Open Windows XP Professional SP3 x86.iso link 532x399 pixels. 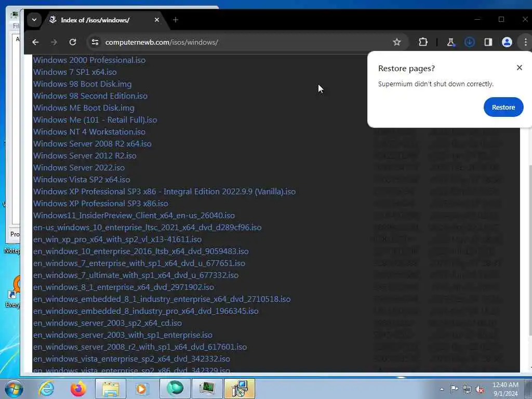101,204
